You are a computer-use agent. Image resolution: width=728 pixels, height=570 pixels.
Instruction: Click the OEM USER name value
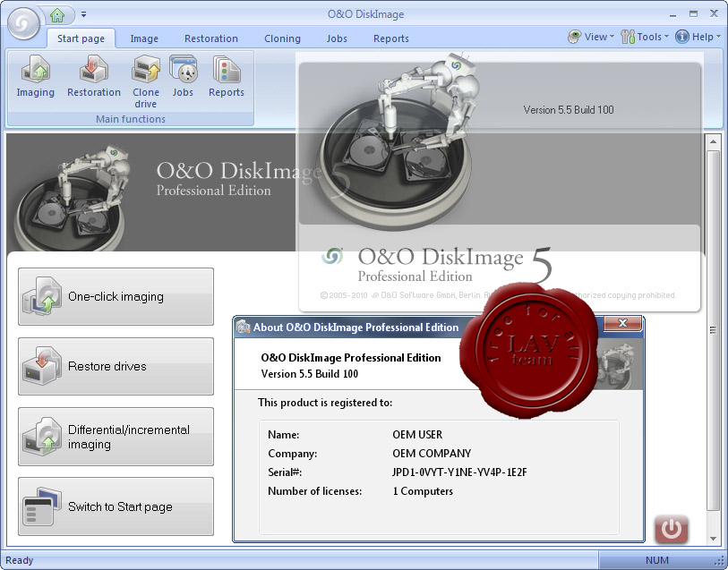(417, 435)
